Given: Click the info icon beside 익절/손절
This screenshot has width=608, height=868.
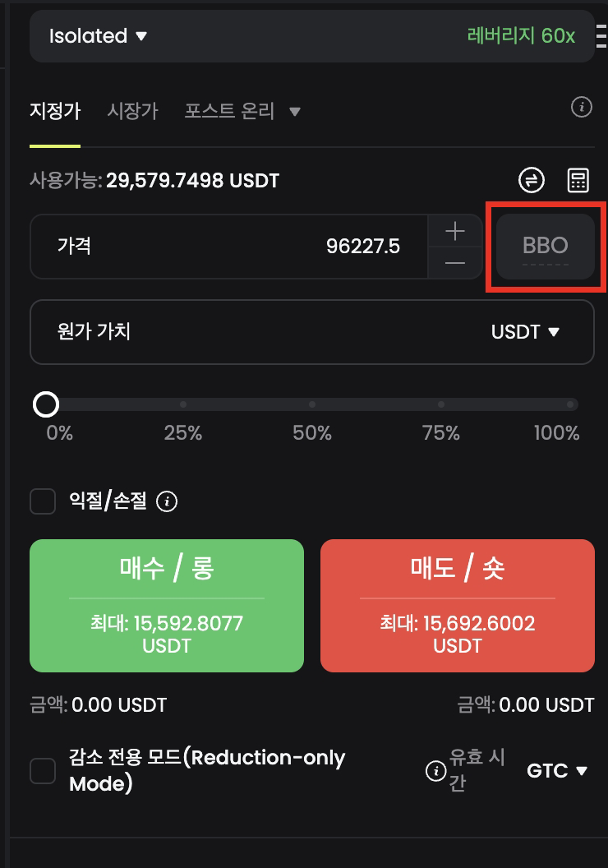Looking at the screenshot, I should point(167,501).
